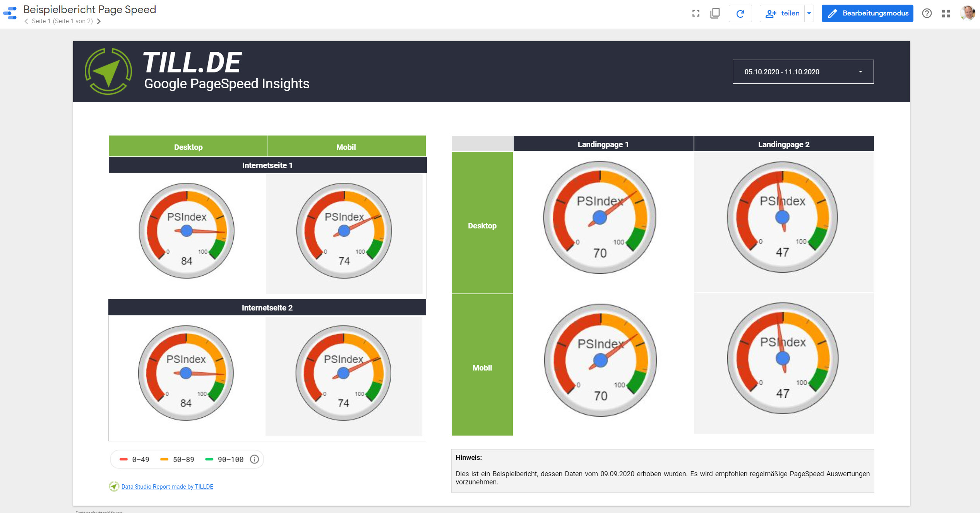Select Landingpage 2 Mobil gauge showing 47
Image resolution: width=980 pixels, height=513 pixels.
pyautogui.click(x=783, y=358)
